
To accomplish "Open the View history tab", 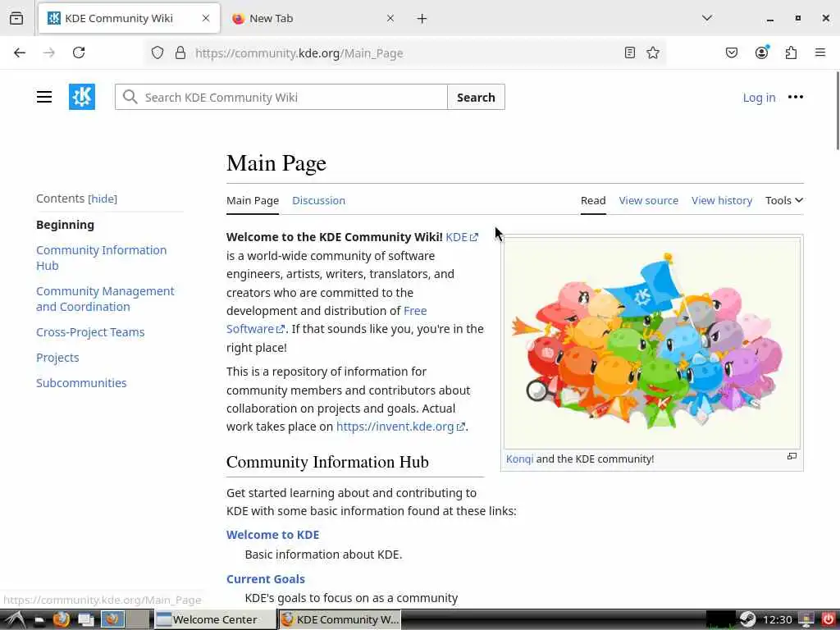I will pyautogui.click(x=722, y=200).
